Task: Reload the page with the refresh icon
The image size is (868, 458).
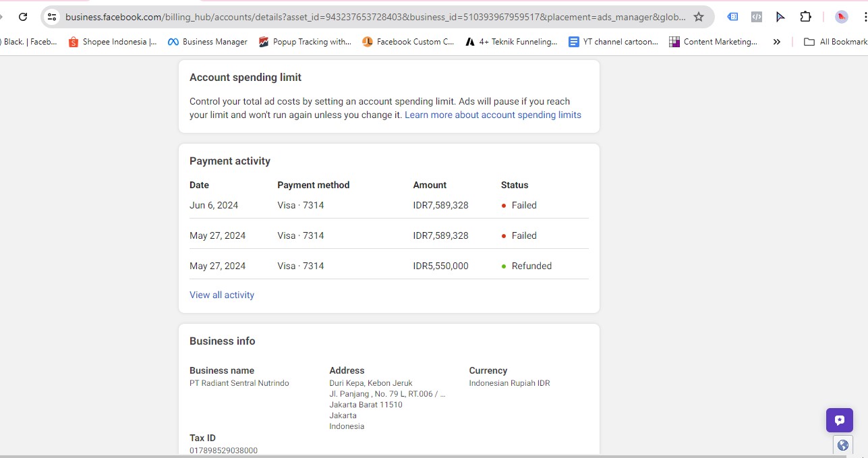Action: click(x=23, y=17)
